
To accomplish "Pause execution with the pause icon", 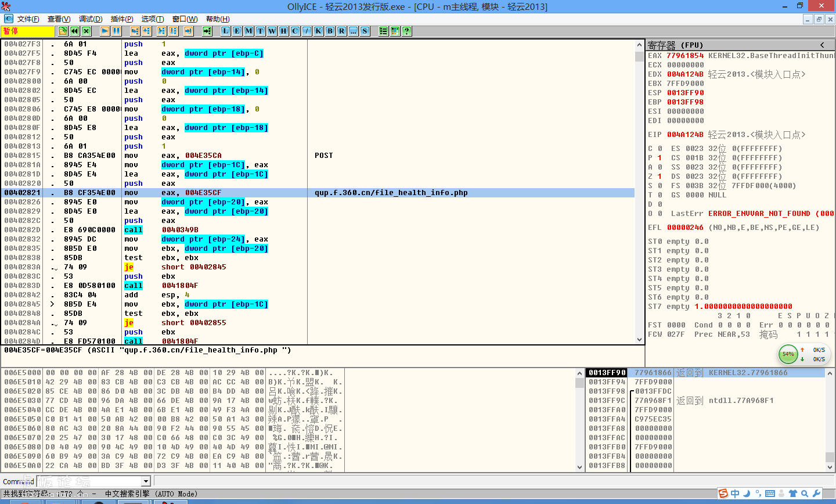I will click(116, 31).
